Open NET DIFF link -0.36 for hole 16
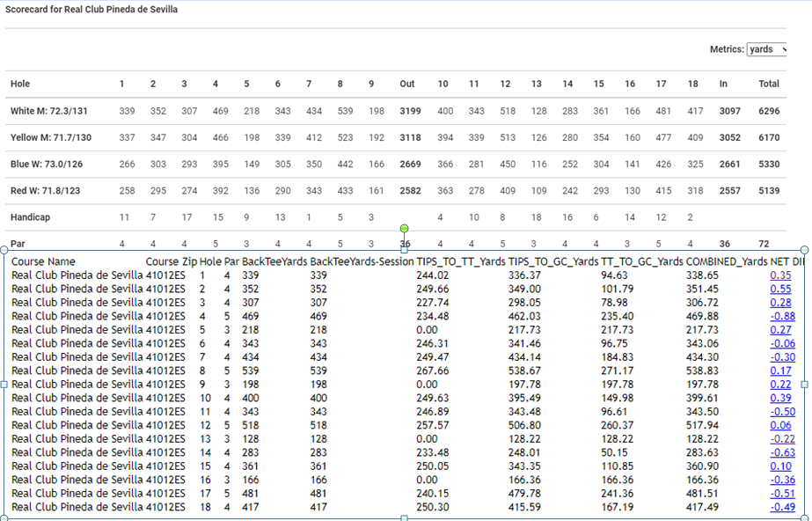 click(x=782, y=481)
